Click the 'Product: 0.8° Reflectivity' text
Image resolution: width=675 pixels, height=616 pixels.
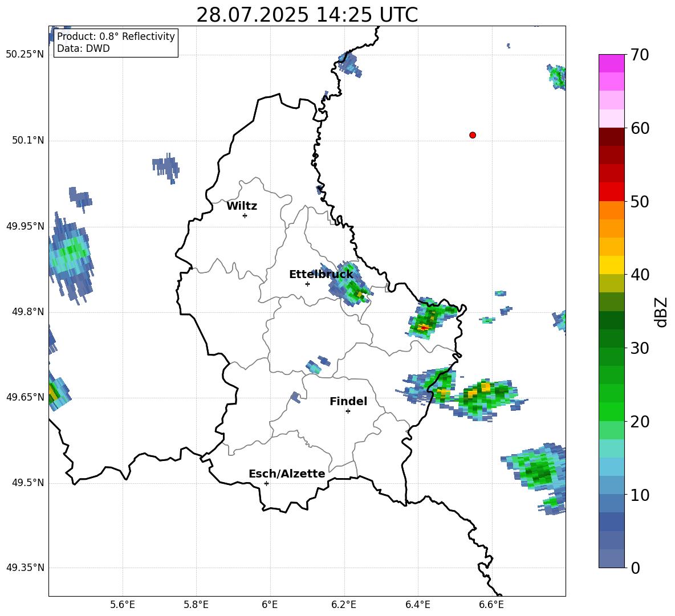pyautogui.click(x=116, y=36)
